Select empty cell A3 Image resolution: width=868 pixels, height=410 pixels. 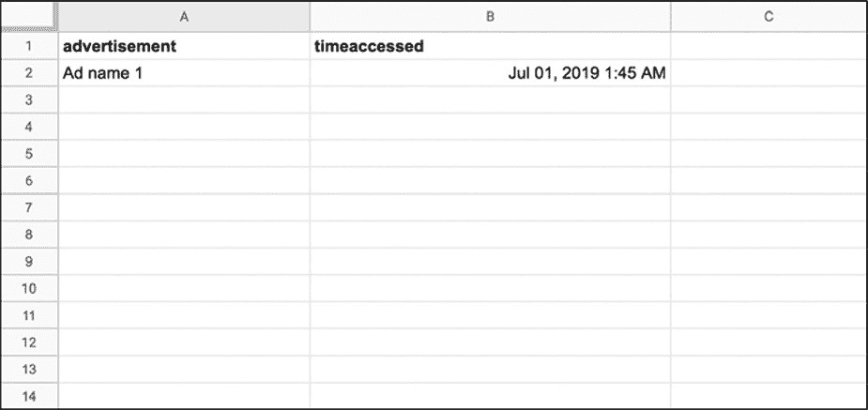[x=184, y=99]
